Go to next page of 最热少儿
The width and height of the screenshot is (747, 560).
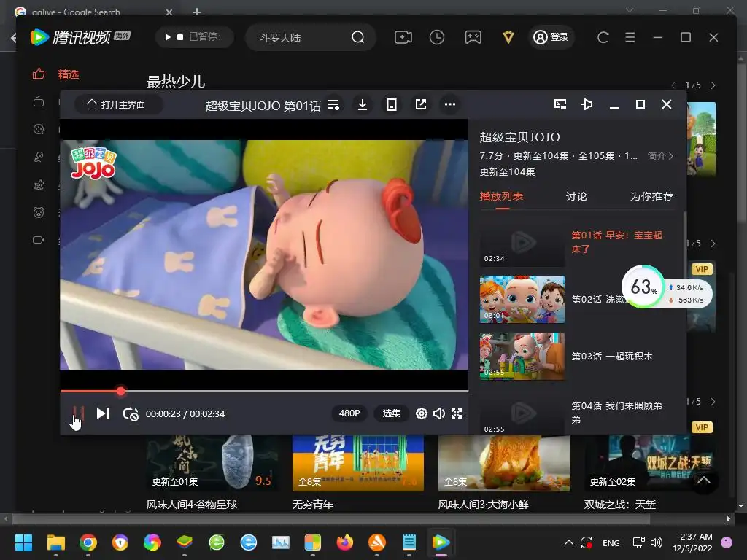[x=713, y=85]
